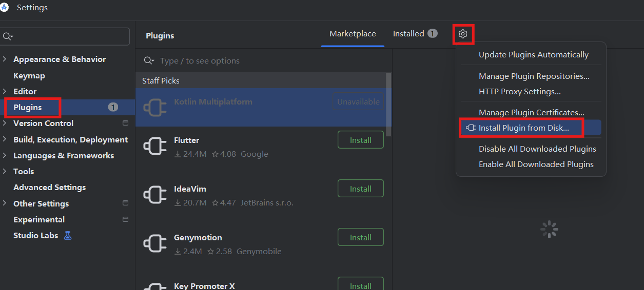Open the plugins gear settings icon
Image resolution: width=644 pixels, height=290 pixels.
[463, 34]
